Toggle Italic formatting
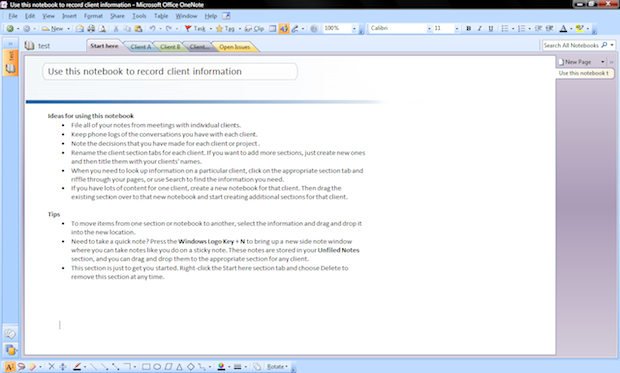 pos(480,28)
